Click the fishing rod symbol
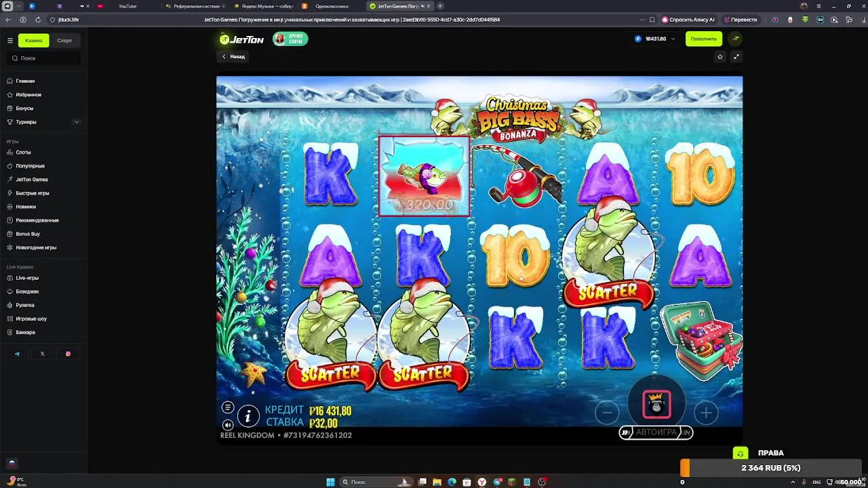 [518, 176]
